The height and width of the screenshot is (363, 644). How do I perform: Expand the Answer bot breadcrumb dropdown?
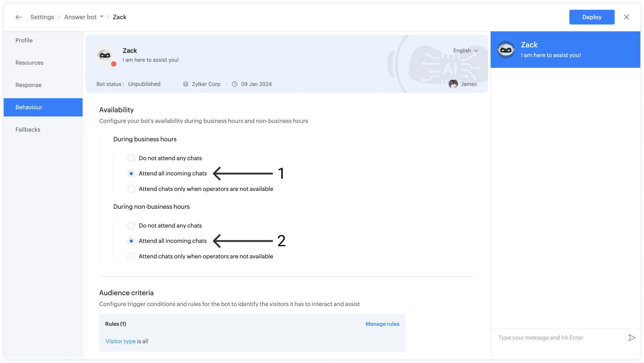102,17
